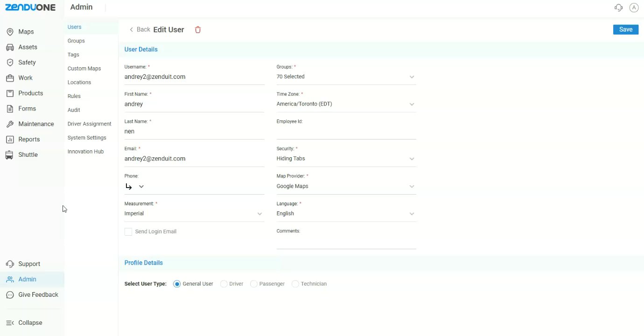Enable the Send Login Email checkbox
This screenshot has height=336, width=644.
point(128,232)
